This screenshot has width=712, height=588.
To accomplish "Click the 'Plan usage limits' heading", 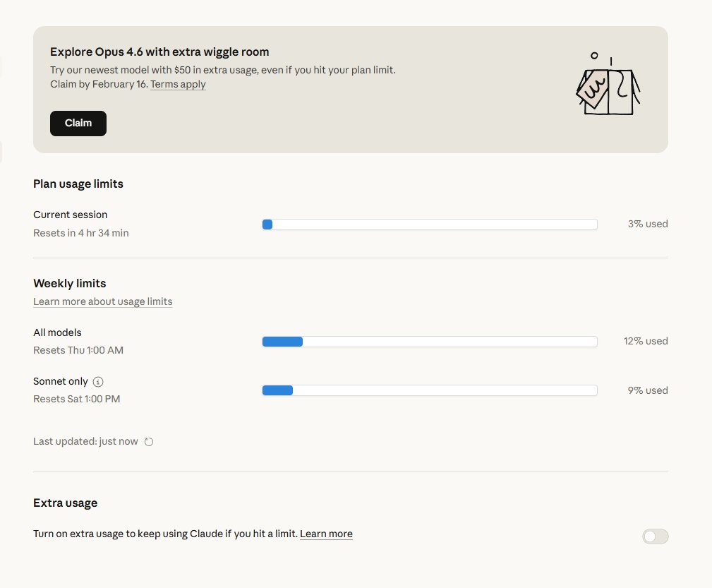I will (x=78, y=184).
